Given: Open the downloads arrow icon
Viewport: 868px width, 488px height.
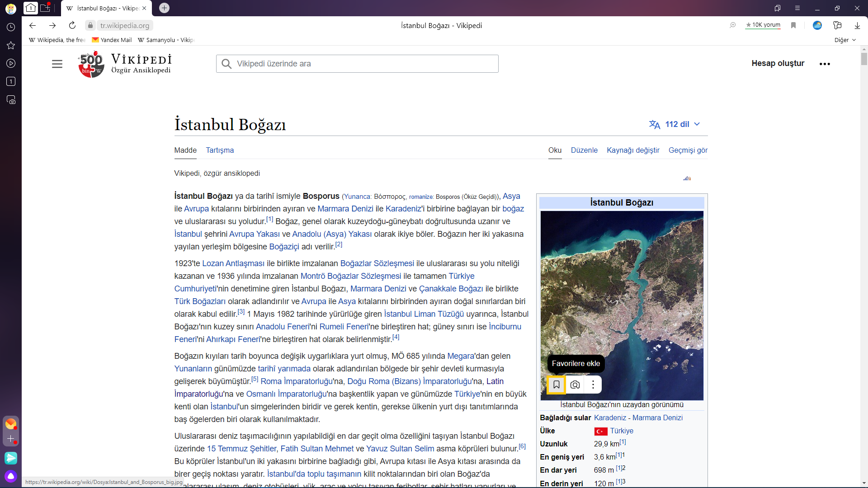Looking at the screenshot, I should click(857, 25).
